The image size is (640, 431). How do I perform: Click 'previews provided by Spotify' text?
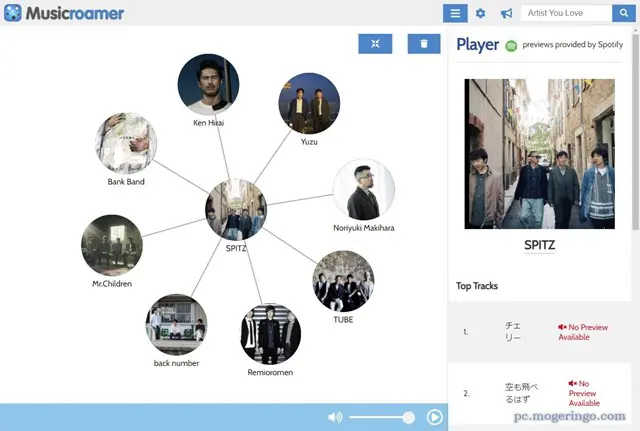[x=573, y=44]
